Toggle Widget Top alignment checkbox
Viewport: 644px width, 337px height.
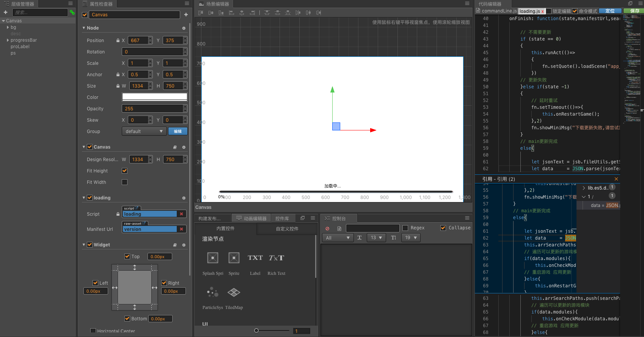point(127,256)
